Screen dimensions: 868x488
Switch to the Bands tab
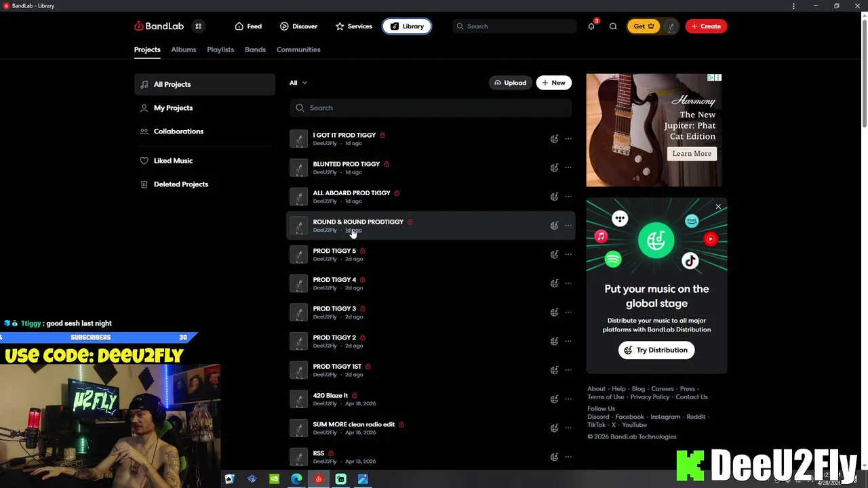pos(255,49)
